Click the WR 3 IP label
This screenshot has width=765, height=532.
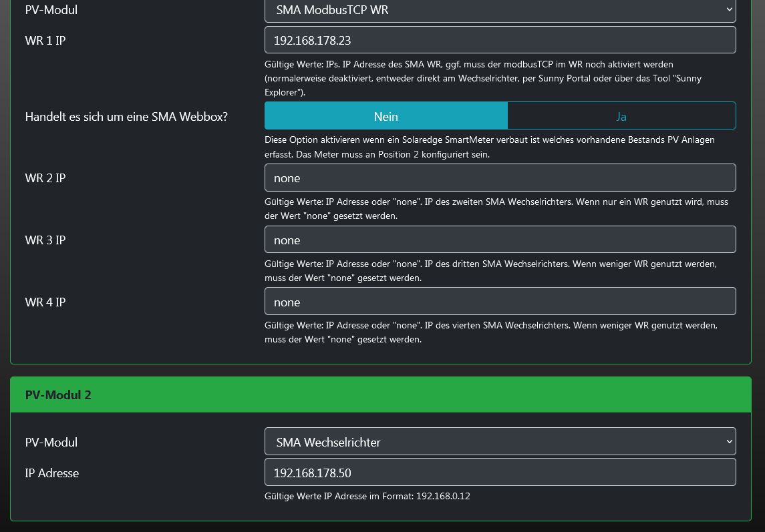tap(45, 240)
